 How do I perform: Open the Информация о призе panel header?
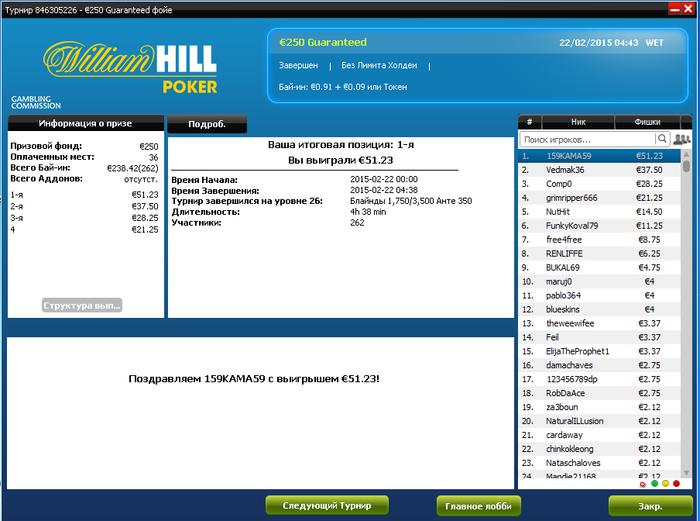(x=86, y=123)
